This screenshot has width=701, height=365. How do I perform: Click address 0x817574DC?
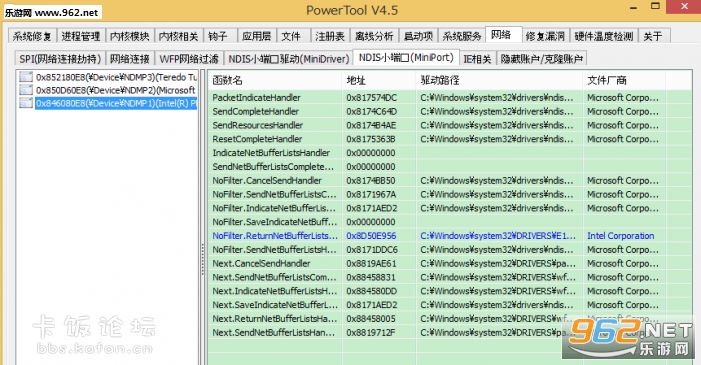(371, 98)
